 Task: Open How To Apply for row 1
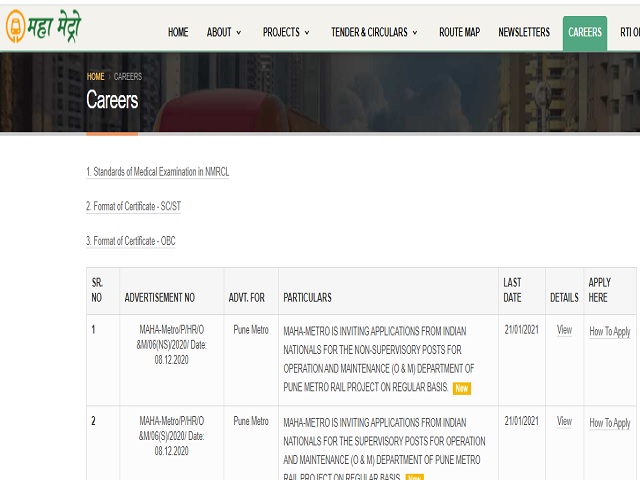(610, 331)
